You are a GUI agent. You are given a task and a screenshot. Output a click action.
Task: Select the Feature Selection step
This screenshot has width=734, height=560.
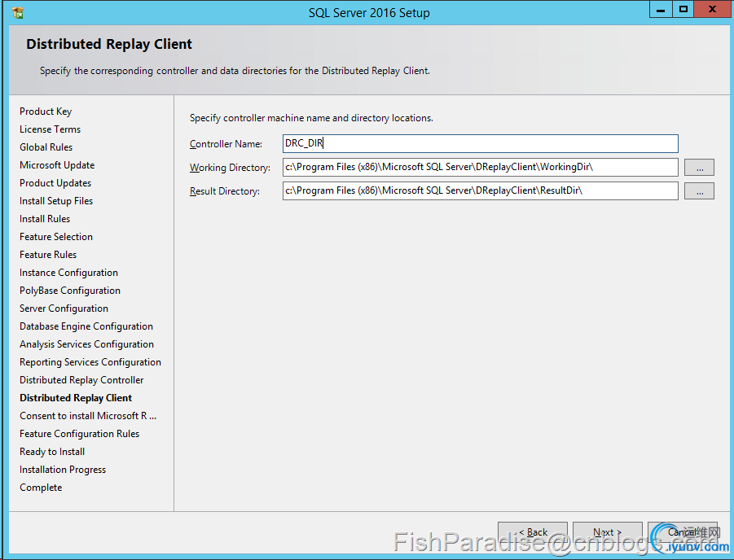pos(56,237)
